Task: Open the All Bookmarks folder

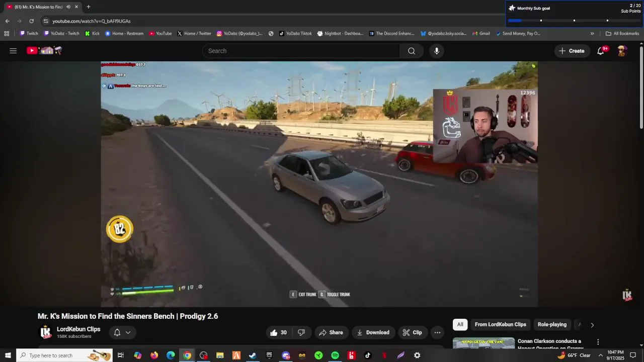Action: pos(622,34)
